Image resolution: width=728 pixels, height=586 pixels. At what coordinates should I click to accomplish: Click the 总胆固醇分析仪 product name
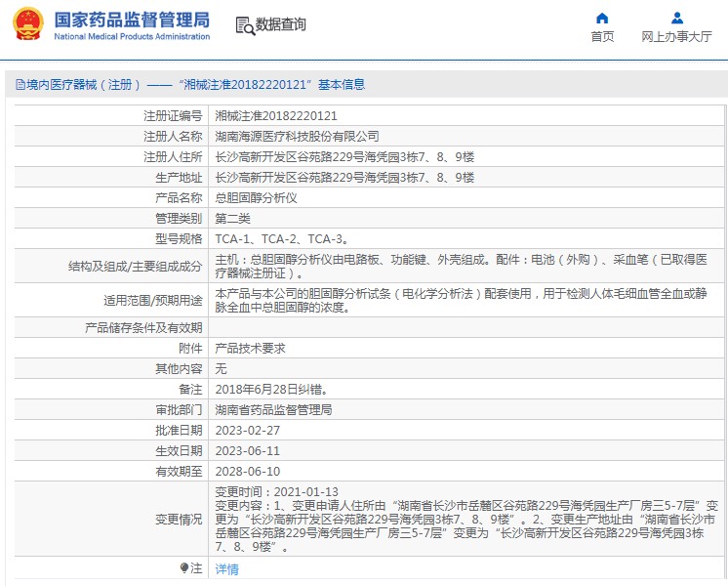[256, 198]
